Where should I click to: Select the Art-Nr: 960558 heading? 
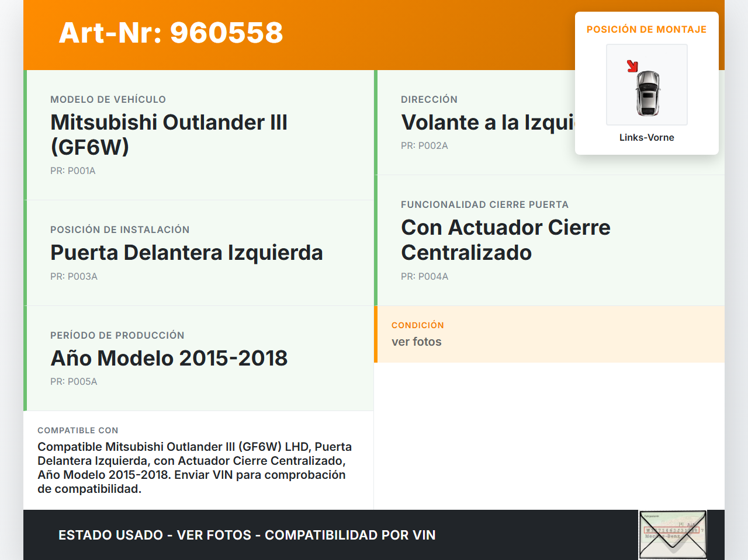(171, 33)
